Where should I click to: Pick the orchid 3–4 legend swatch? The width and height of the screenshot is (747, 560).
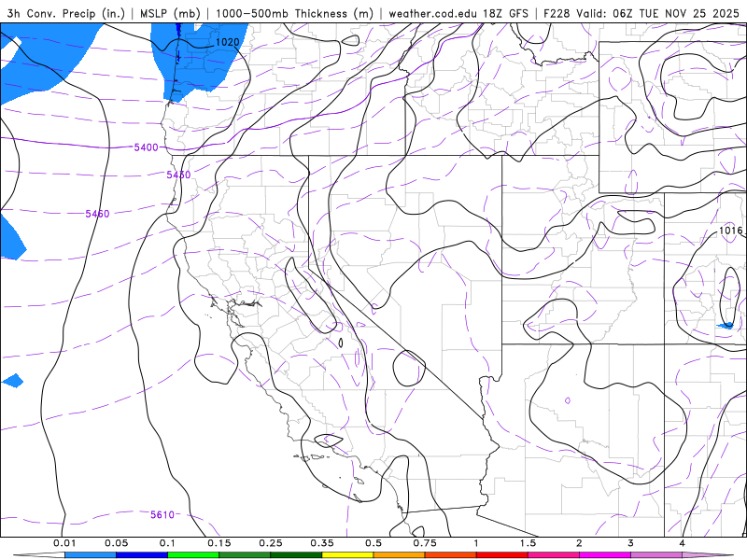point(656,555)
